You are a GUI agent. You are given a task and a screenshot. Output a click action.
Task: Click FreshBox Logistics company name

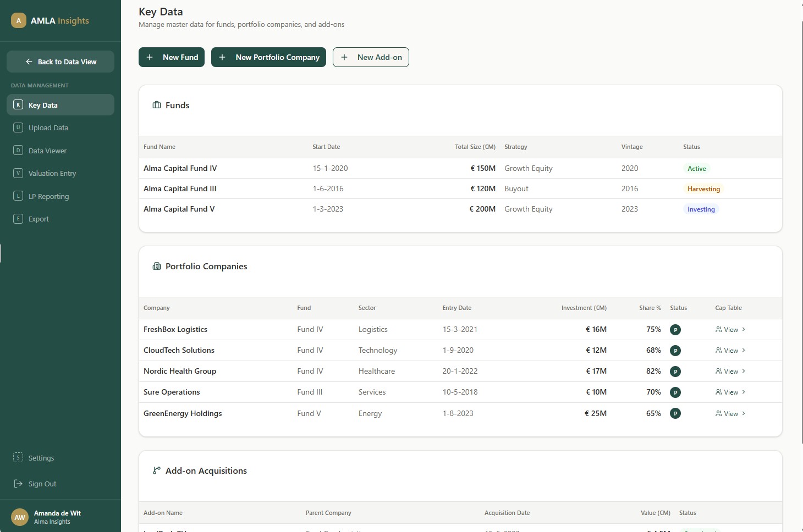pyautogui.click(x=175, y=329)
